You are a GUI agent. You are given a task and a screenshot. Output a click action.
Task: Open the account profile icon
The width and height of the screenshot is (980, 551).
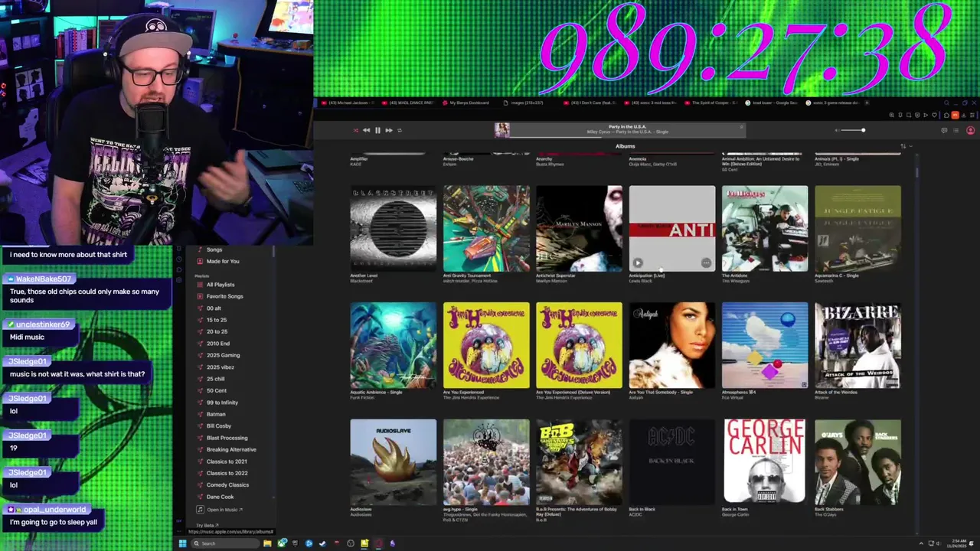pos(970,130)
